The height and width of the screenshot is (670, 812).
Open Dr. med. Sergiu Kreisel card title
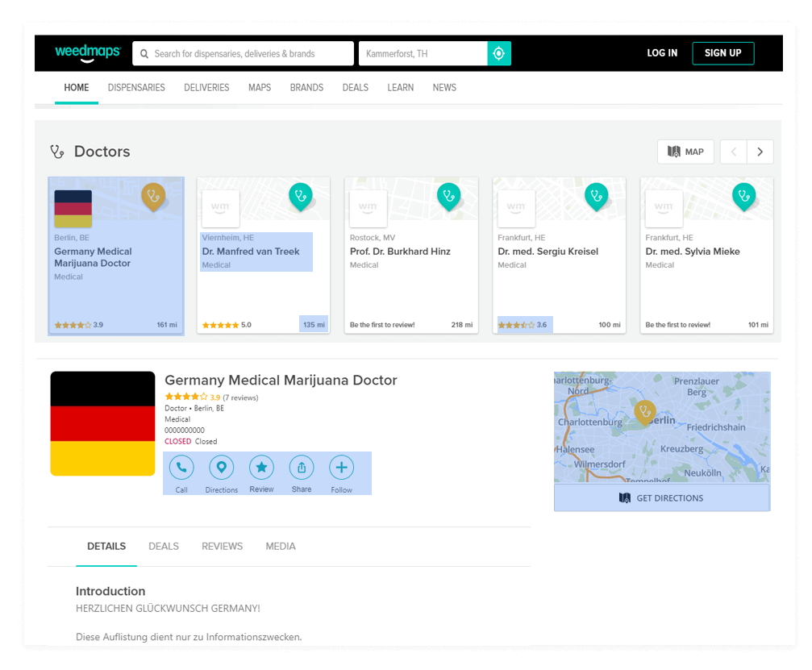[548, 251]
